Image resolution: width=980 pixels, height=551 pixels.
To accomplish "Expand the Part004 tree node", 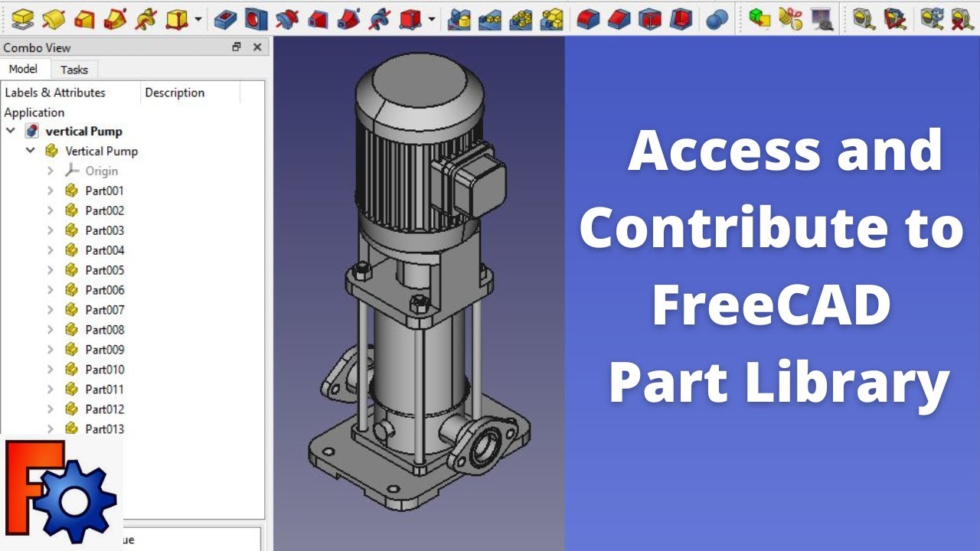I will coord(51,250).
